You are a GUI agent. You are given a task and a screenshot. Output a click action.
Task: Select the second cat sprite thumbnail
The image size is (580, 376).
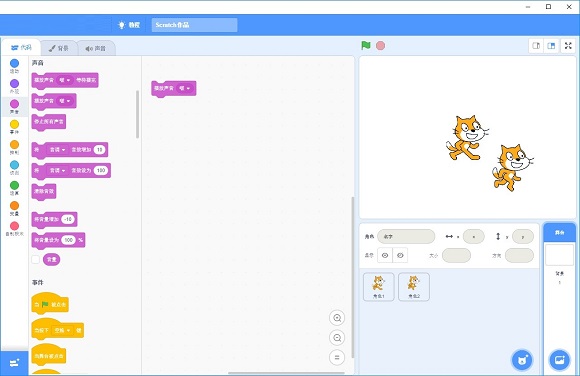[x=414, y=287]
